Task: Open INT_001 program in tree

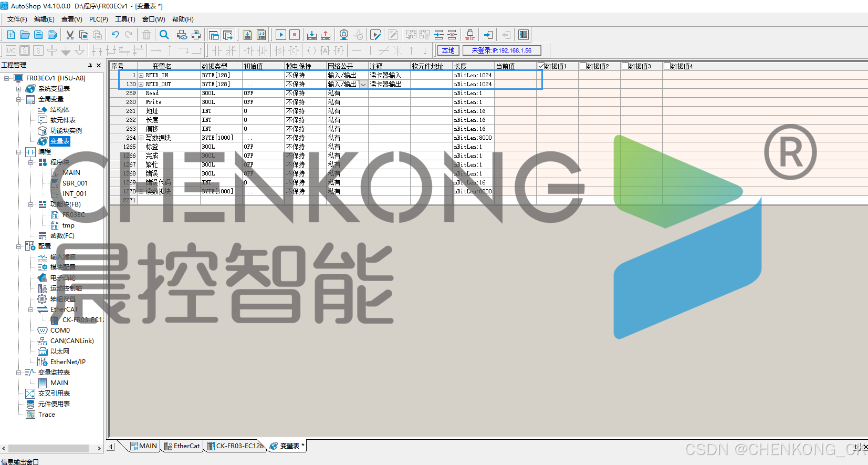Action: (75, 194)
